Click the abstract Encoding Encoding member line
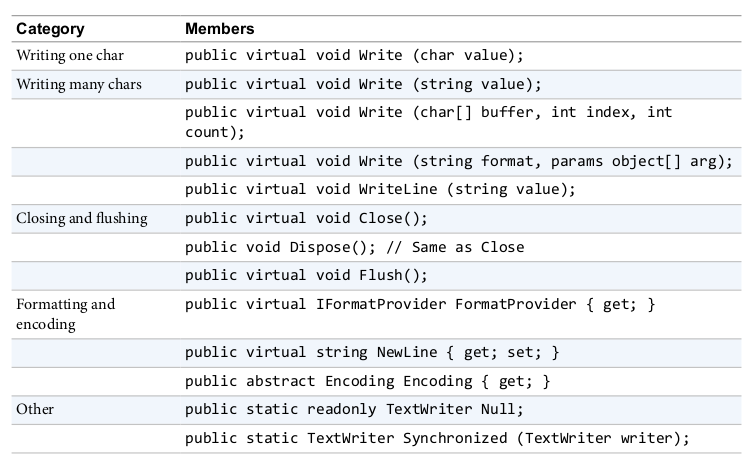752x471 pixels. [x=368, y=381]
